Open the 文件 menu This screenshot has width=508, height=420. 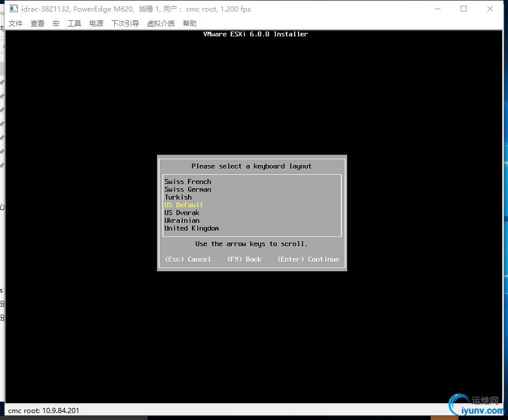click(x=16, y=23)
